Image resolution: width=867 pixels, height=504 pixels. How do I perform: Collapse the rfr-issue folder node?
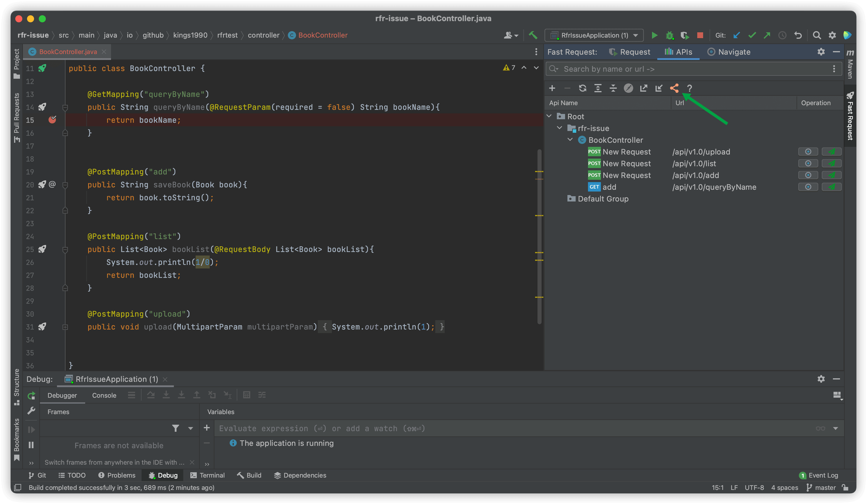click(559, 128)
